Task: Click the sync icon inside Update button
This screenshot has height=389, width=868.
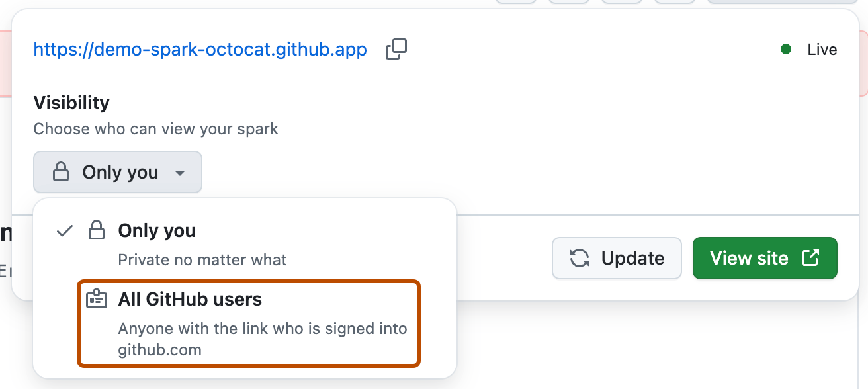Action: [x=580, y=258]
